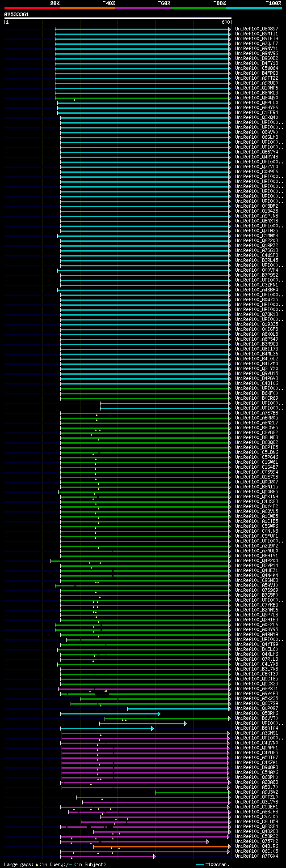Select label UniRef100_C9SN88
286x868 pixels.
pos(257,581)
